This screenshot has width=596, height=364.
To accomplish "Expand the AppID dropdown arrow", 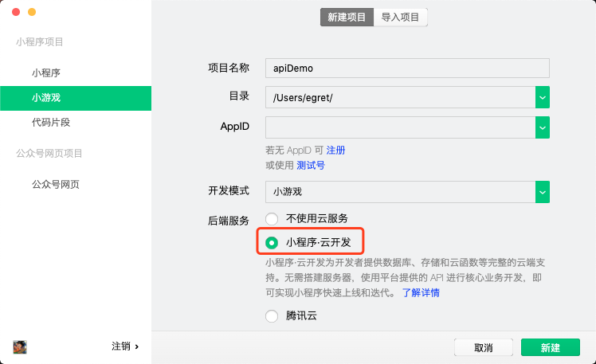I will tap(543, 127).
